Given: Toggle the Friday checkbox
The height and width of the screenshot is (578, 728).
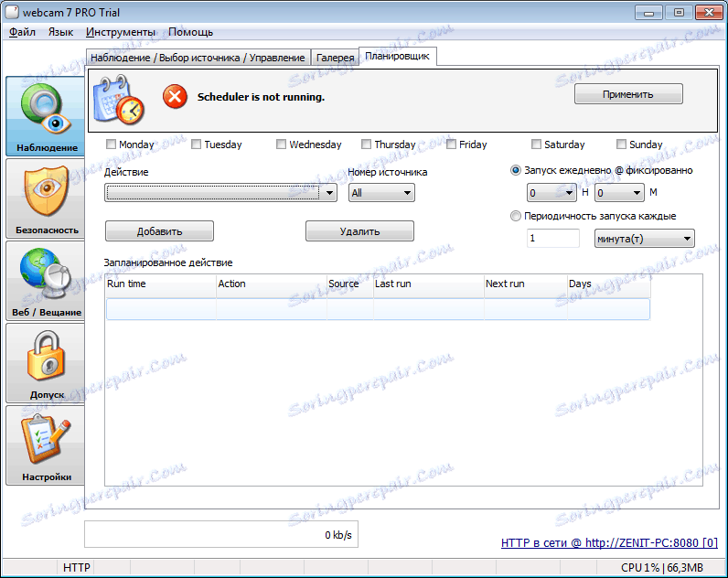Looking at the screenshot, I should point(451,144).
